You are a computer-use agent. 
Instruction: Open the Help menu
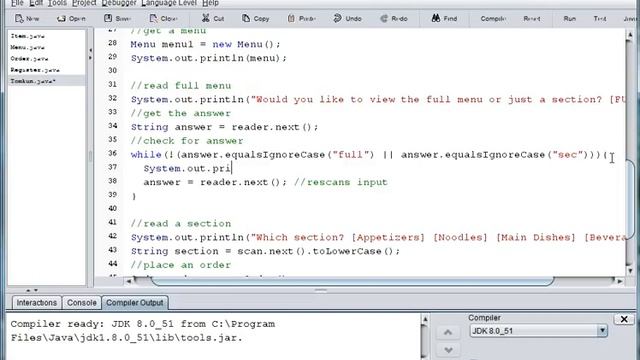click(210, 3)
